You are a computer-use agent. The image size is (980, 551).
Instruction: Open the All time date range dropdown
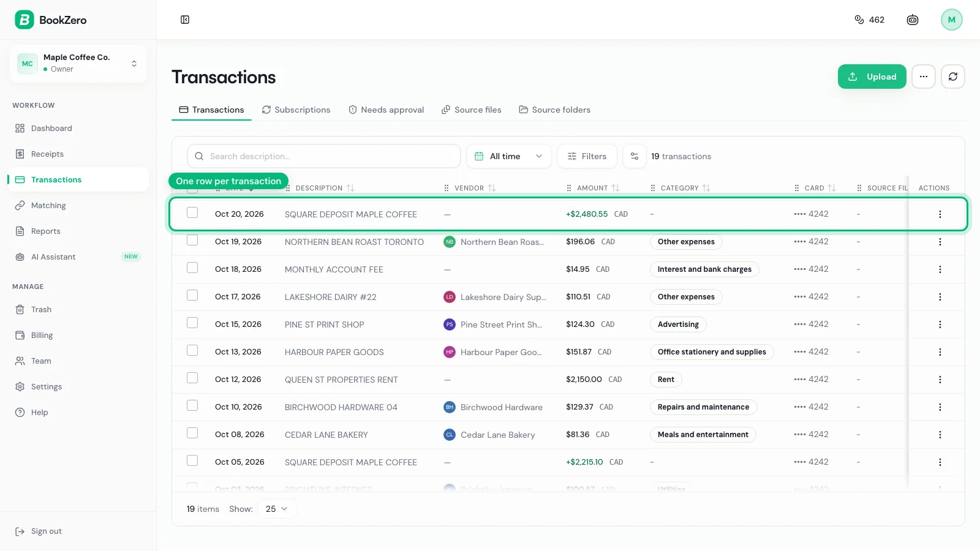(x=508, y=156)
